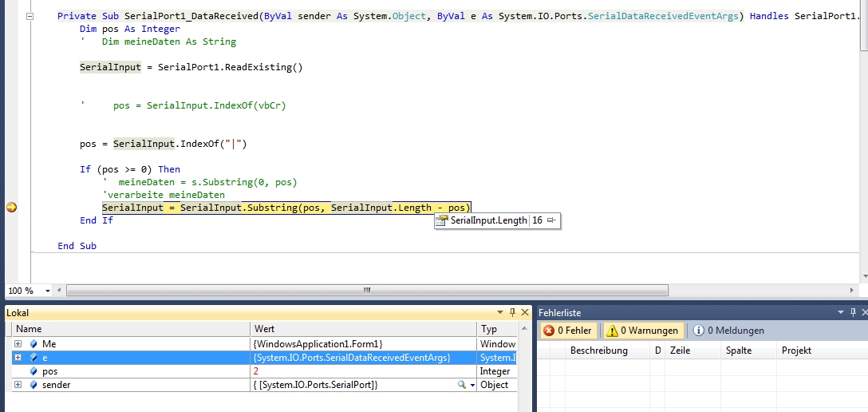Click the IndexOf("|") call in code
Viewport: 868px width, 412px height.
click(213, 144)
